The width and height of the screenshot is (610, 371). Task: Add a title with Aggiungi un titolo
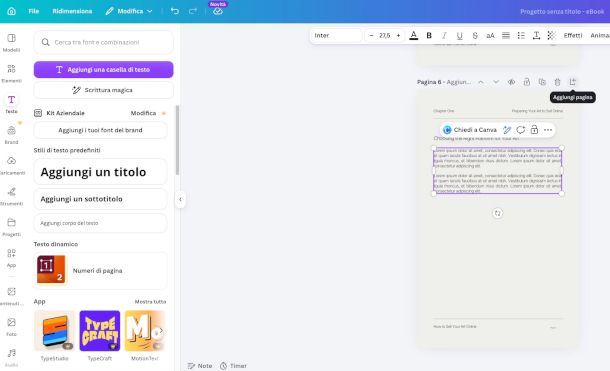pos(100,172)
